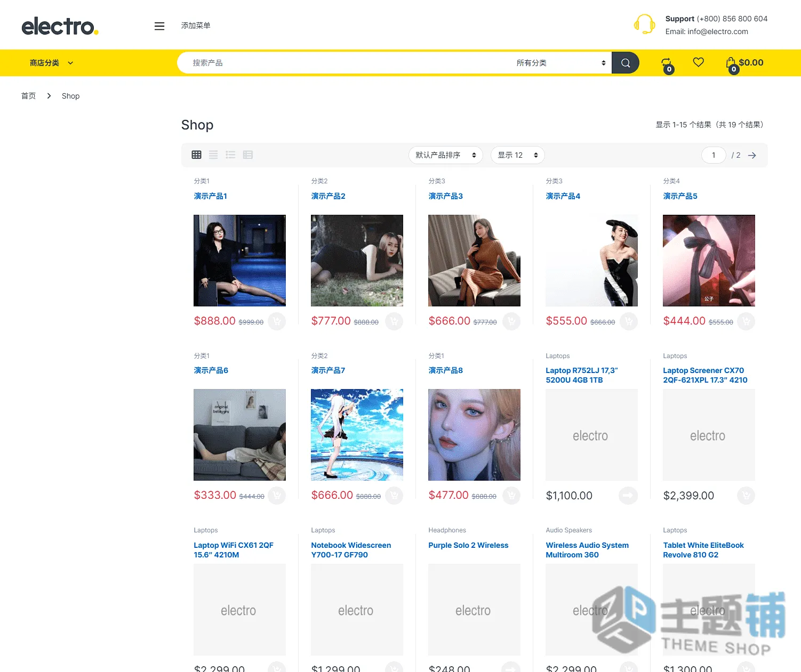Click Purple Solo 2 Wireless placeholder image

pos(474,610)
